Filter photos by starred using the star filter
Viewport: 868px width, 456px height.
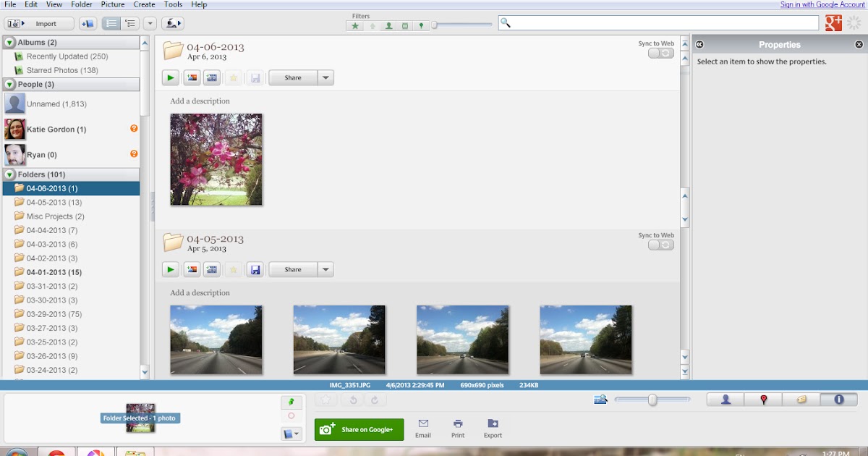coord(355,24)
